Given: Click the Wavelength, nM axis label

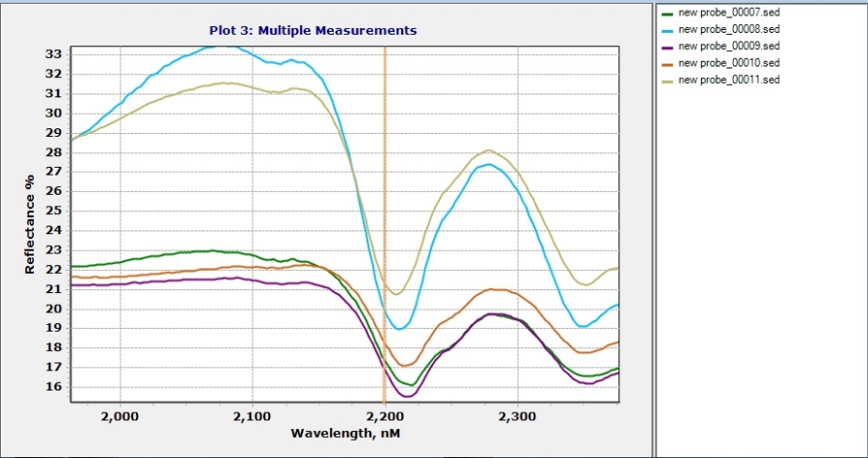Looking at the screenshot, I should point(344,433).
